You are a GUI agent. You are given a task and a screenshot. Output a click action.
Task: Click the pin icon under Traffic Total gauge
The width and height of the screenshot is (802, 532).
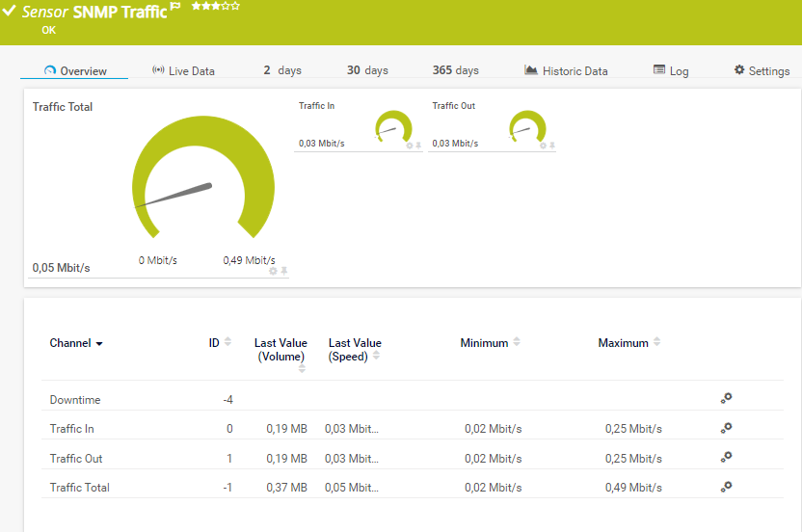[x=284, y=271]
